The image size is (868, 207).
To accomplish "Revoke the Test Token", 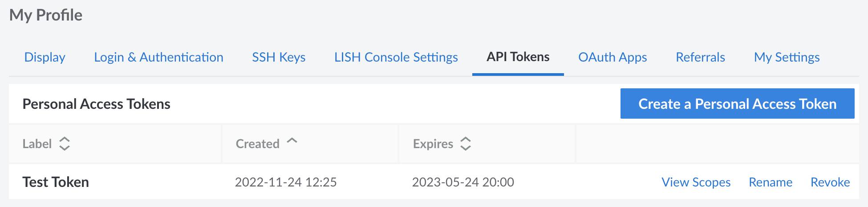I will coord(830,182).
